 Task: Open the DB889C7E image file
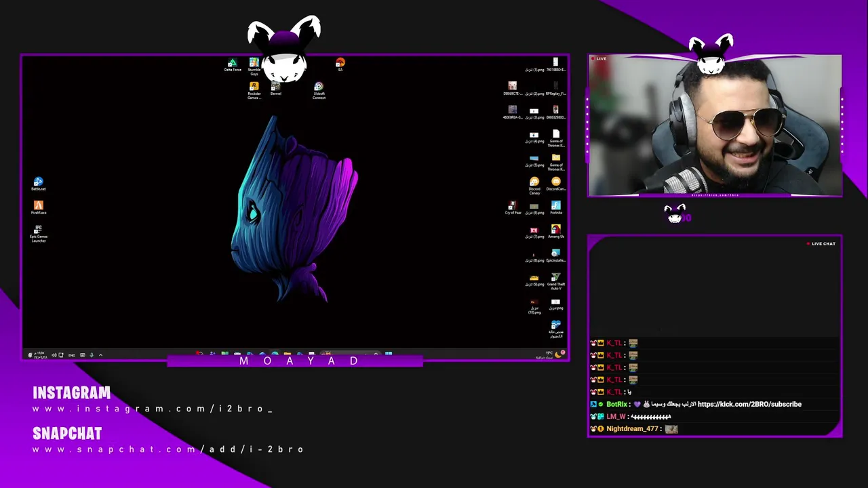pyautogui.click(x=513, y=89)
